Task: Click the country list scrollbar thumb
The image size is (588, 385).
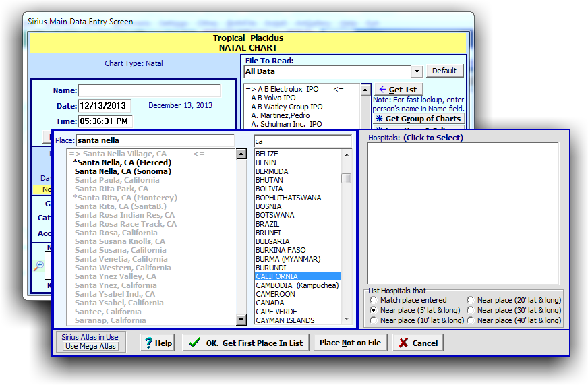Action: coord(347,178)
